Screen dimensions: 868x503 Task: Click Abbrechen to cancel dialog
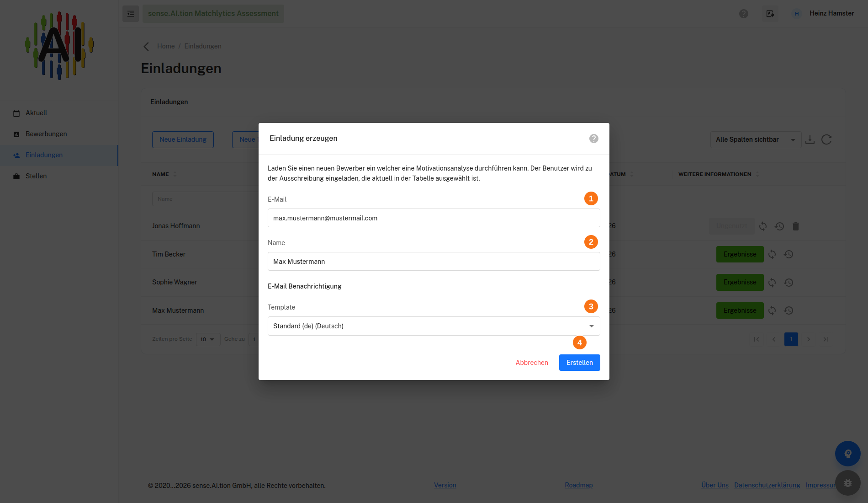pyautogui.click(x=532, y=363)
